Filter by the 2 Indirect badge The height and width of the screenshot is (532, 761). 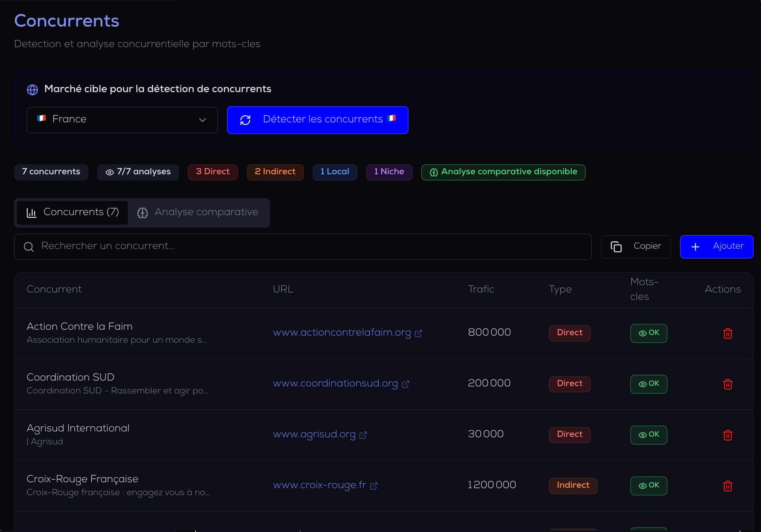[275, 172]
